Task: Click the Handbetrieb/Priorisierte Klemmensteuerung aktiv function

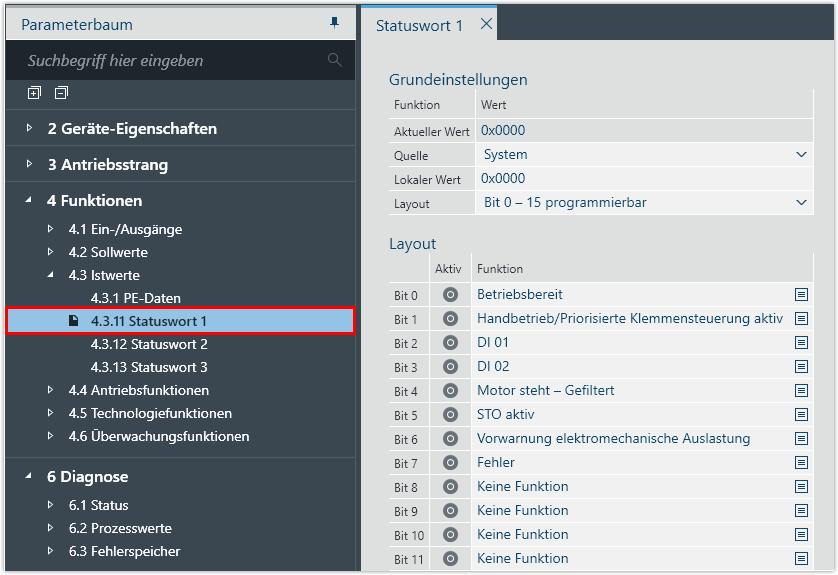Action: [x=629, y=319]
